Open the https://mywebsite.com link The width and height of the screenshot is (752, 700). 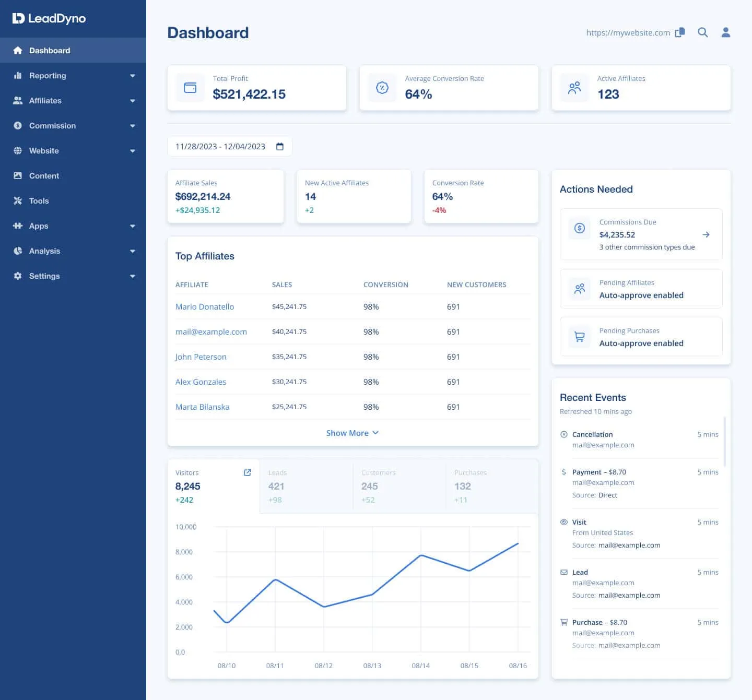tap(628, 32)
